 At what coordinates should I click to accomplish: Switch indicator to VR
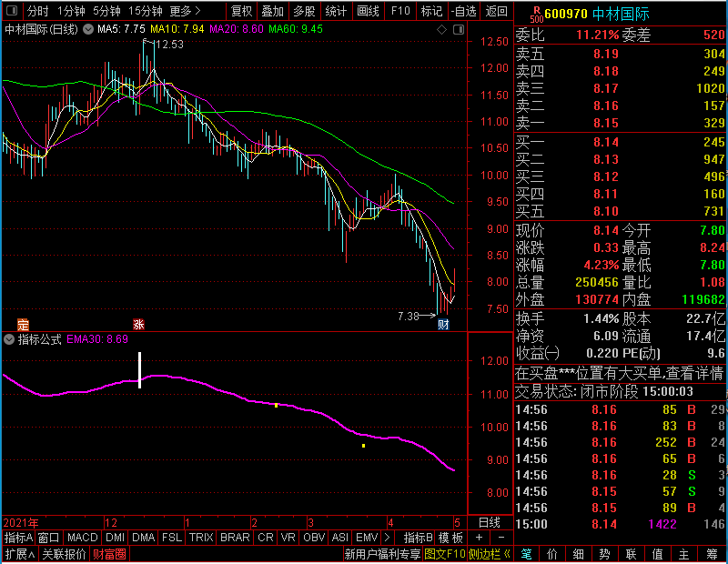[x=288, y=538]
